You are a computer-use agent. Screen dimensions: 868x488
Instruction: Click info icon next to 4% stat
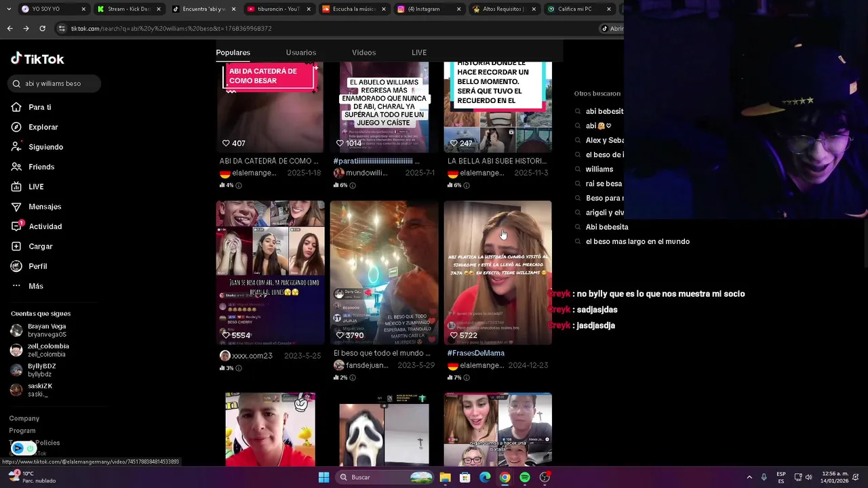(239, 185)
